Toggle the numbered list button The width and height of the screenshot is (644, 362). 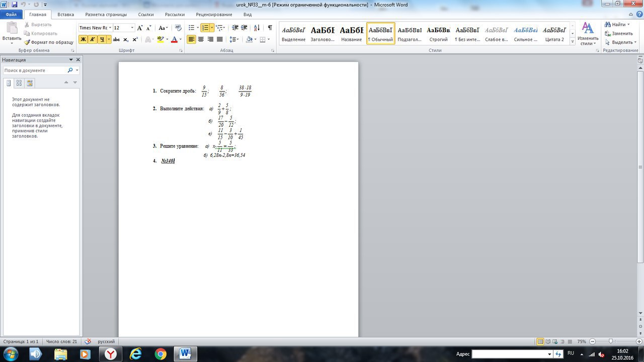[x=205, y=28]
